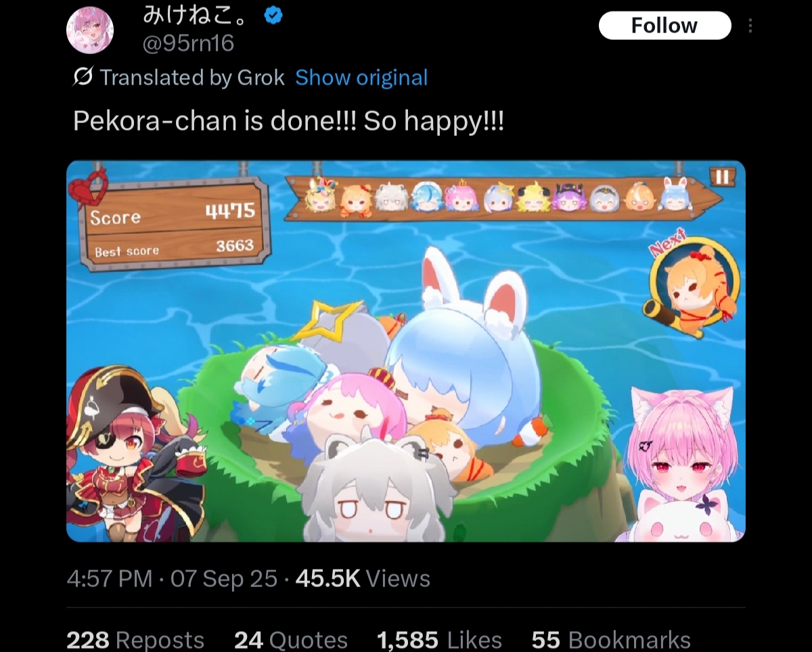Click the 4:57 PM post timestamp

(x=109, y=579)
